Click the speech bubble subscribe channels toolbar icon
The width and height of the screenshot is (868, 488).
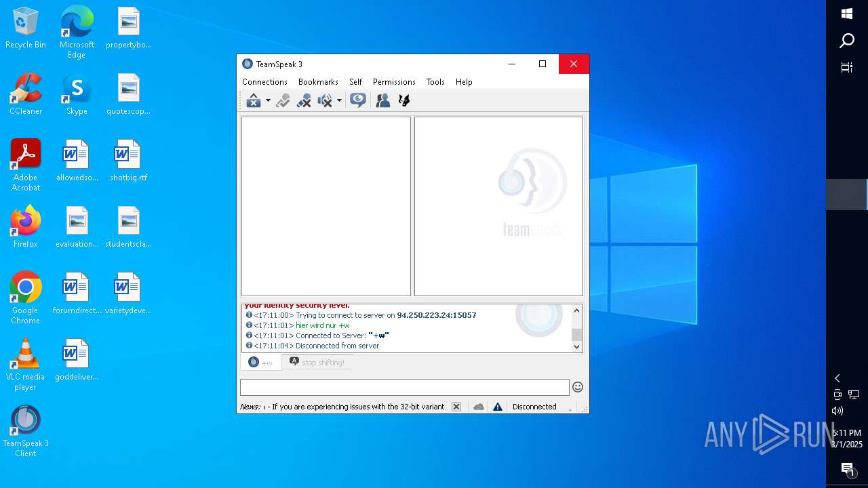357,100
